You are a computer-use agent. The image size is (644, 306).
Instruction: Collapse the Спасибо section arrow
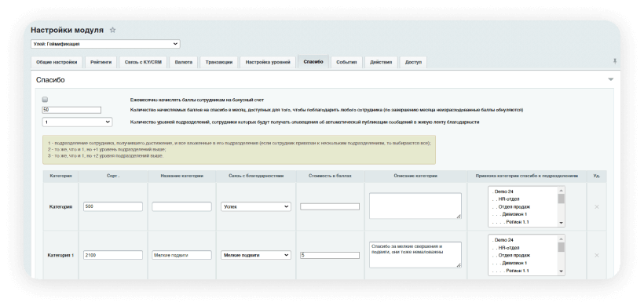pos(611,79)
